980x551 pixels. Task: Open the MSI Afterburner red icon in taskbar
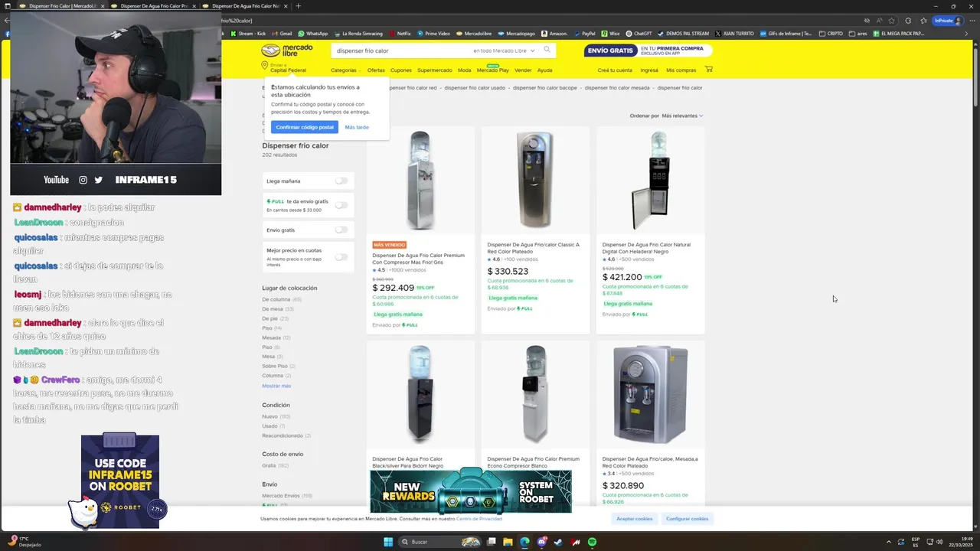point(576,542)
